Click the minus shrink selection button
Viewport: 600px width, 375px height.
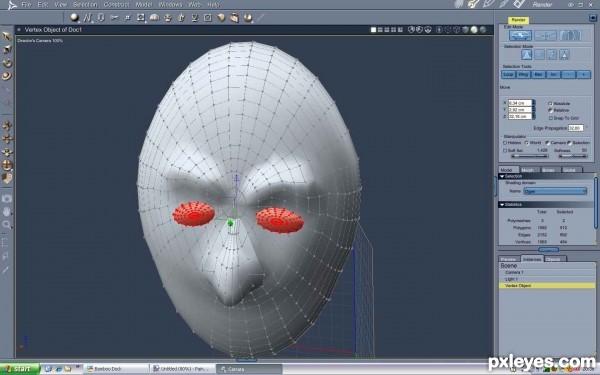[569, 75]
